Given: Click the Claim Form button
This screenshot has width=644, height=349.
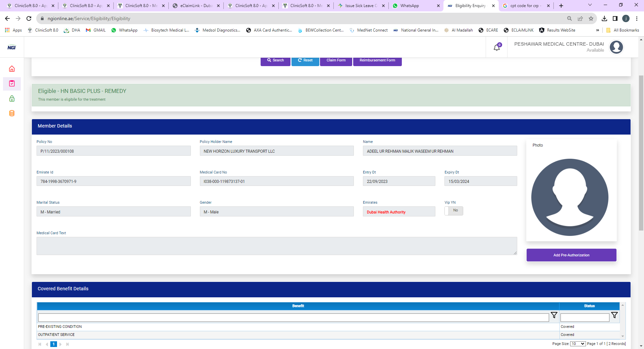Looking at the screenshot, I should pos(336,60).
